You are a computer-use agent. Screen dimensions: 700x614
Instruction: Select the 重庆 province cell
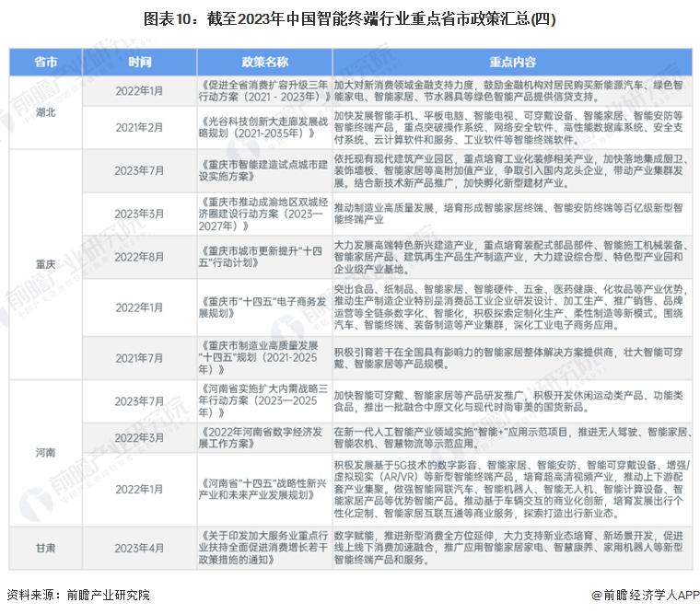(x=46, y=263)
